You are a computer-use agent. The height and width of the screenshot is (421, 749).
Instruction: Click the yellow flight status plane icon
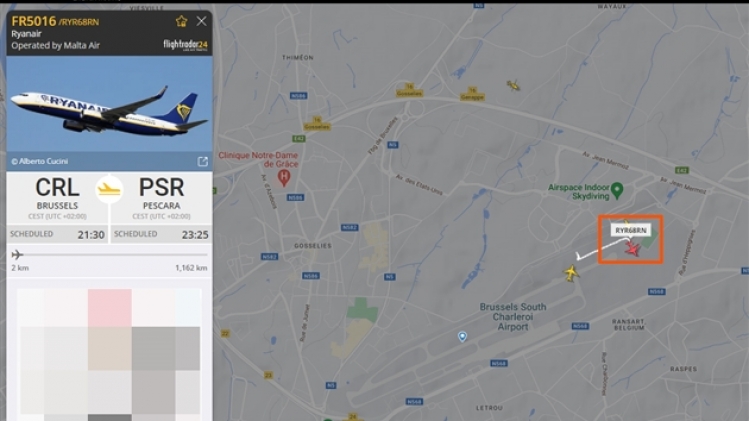pos(109,190)
